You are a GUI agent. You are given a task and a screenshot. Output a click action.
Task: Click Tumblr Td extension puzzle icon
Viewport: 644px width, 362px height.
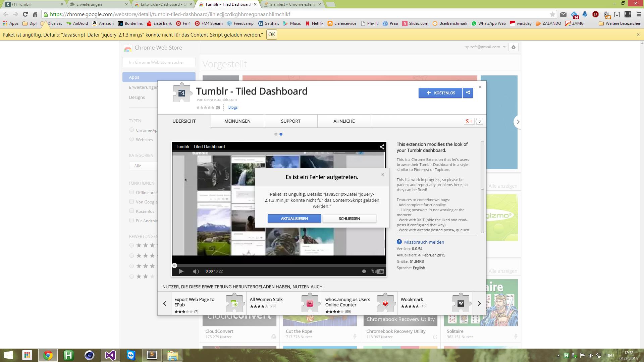coord(181,93)
